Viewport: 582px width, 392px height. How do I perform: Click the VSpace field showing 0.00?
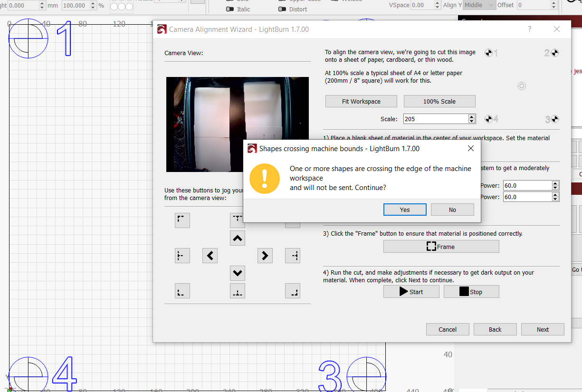(x=422, y=5)
